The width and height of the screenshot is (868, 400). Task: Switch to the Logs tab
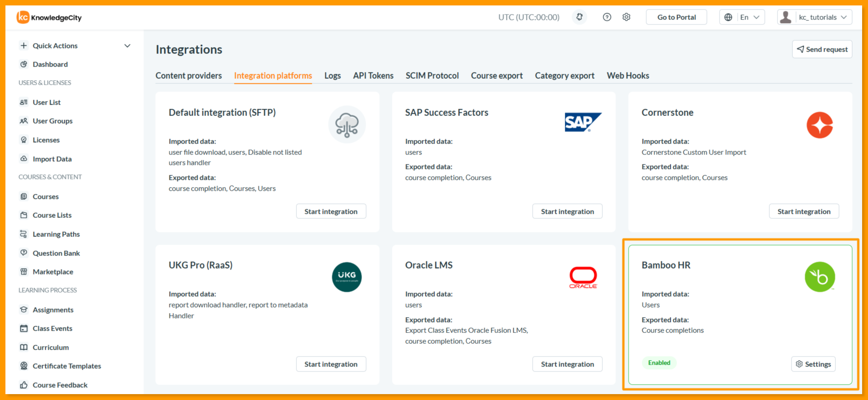click(x=332, y=76)
